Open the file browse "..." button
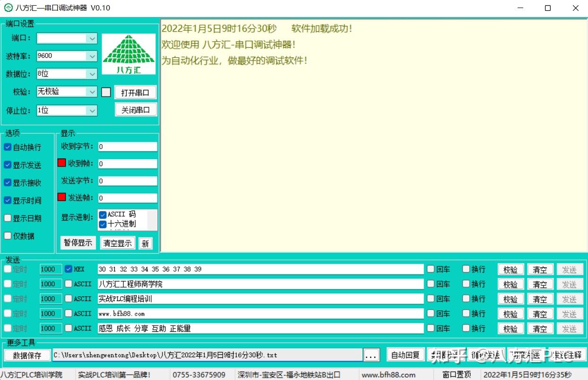This screenshot has width=588, height=380. click(x=372, y=354)
